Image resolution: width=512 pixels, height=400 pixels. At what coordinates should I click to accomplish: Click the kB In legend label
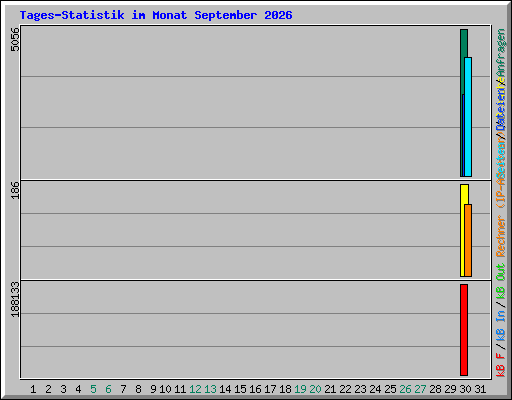(x=501, y=325)
